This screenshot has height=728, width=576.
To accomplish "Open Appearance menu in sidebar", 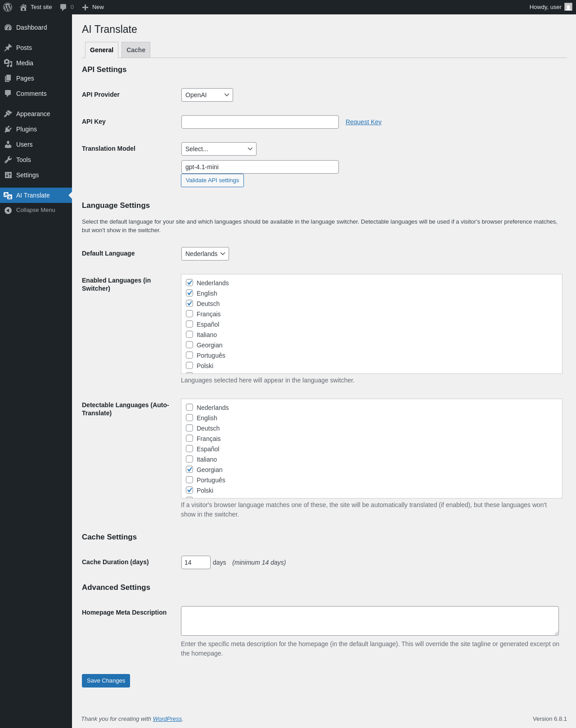I will click(x=33, y=114).
